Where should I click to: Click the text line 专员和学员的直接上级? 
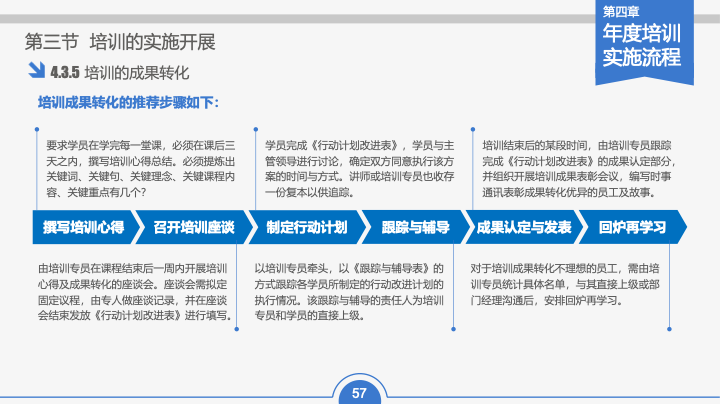[310, 315]
